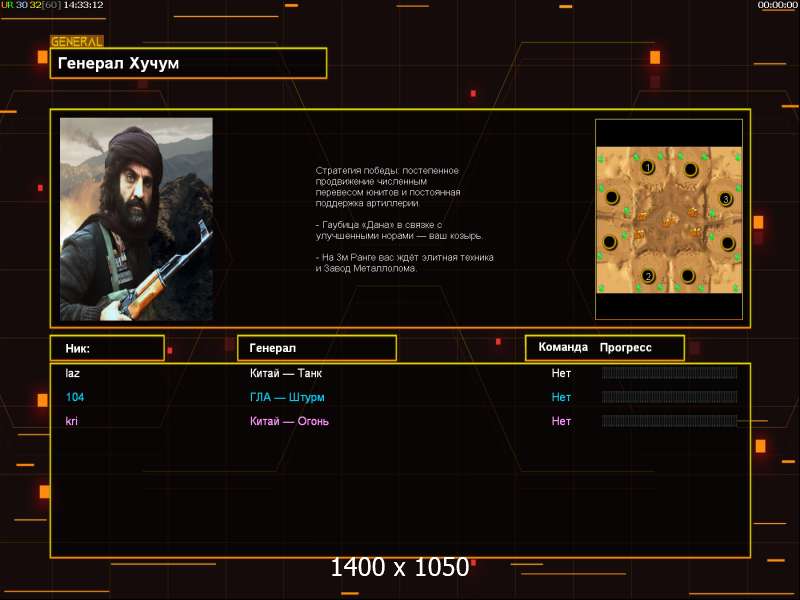Click the 'Китай — Танк' general entry
800x600 pixels.
[x=286, y=373]
